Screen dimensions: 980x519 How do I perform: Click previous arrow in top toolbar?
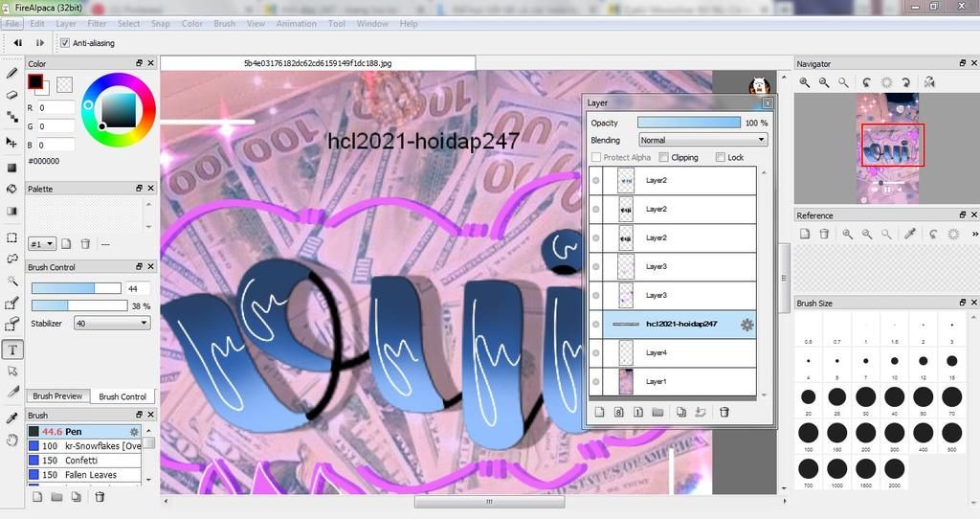[x=17, y=43]
